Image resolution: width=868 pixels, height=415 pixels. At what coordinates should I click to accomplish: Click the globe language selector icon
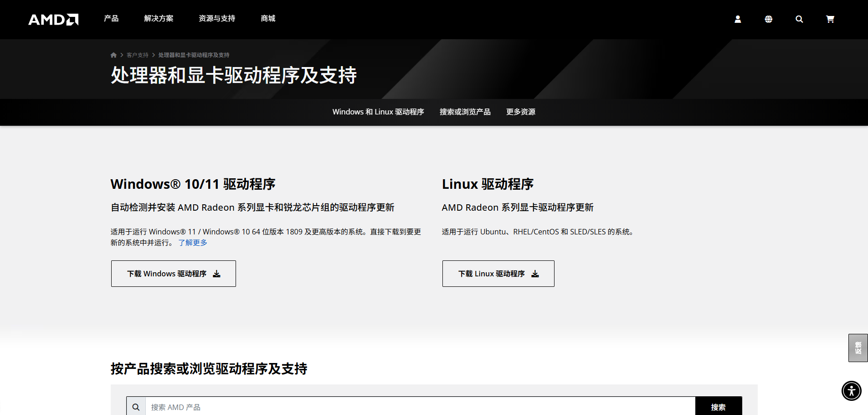[x=768, y=19]
